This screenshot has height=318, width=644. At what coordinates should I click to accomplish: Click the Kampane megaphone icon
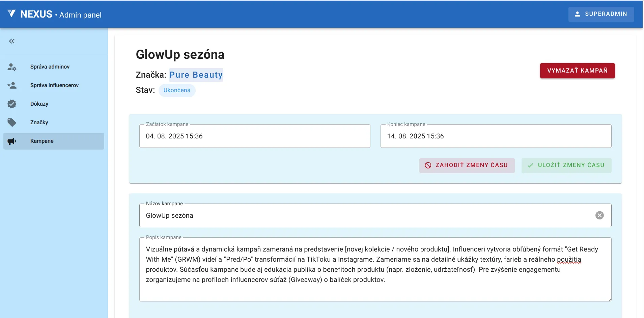pos(12,141)
